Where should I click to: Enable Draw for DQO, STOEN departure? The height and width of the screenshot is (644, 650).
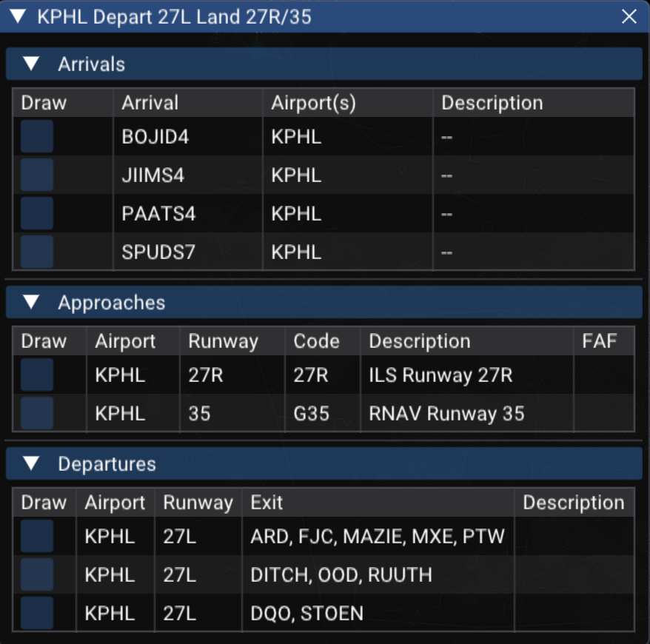coord(37,613)
